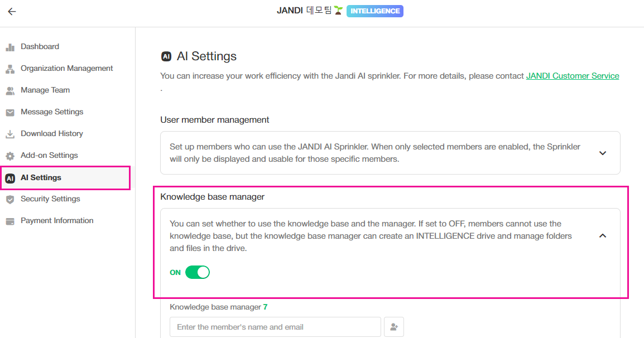Open the JANDI Customer Service link
The height and width of the screenshot is (338, 644).
[x=572, y=76]
